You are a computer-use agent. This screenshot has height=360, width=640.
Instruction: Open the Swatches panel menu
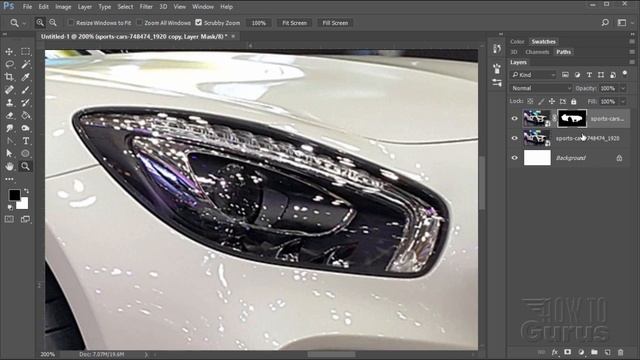click(x=632, y=41)
